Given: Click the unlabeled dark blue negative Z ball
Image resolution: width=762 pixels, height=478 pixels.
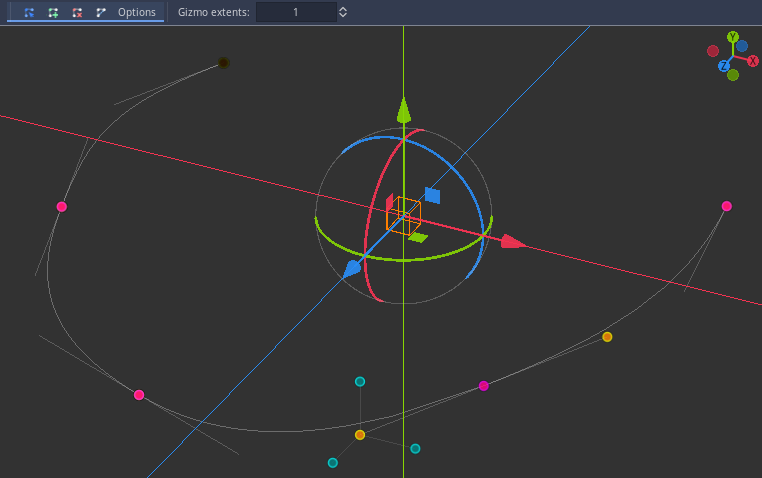Looking at the screenshot, I should (x=742, y=46).
